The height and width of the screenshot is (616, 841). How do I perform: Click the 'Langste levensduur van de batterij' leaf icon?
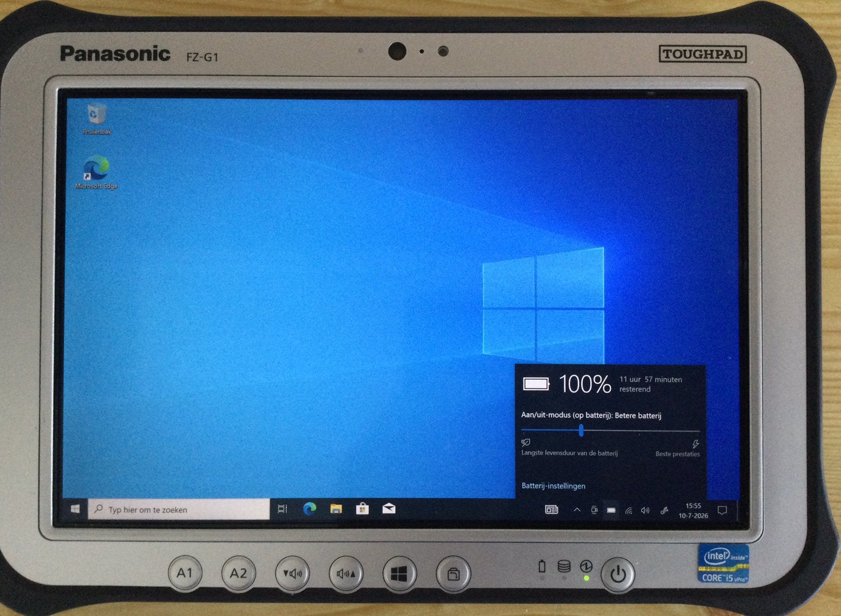click(x=526, y=443)
